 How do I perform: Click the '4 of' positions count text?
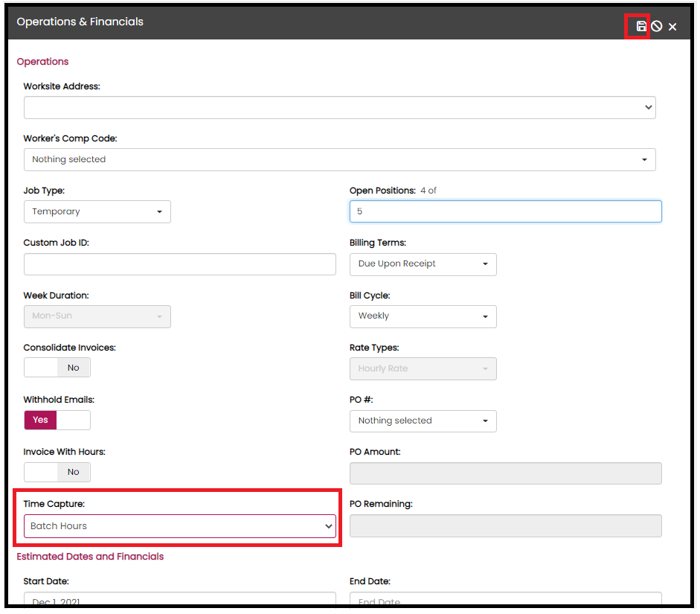click(x=428, y=191)
